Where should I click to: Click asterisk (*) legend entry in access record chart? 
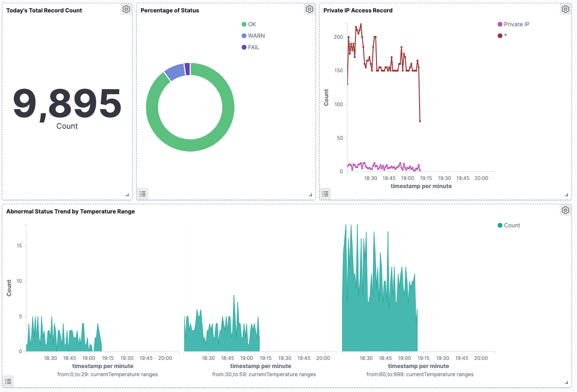(x=502, y=36)
